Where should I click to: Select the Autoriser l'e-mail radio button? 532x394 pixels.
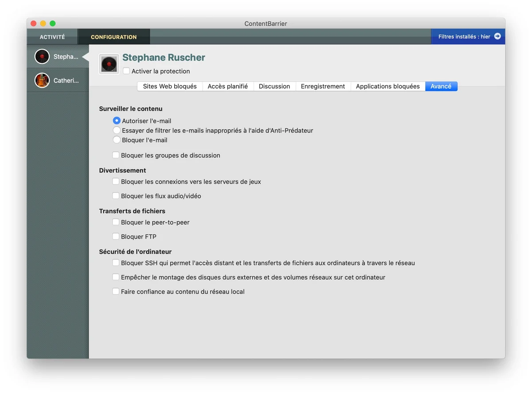pyautogui.click(x=117, y=121)
